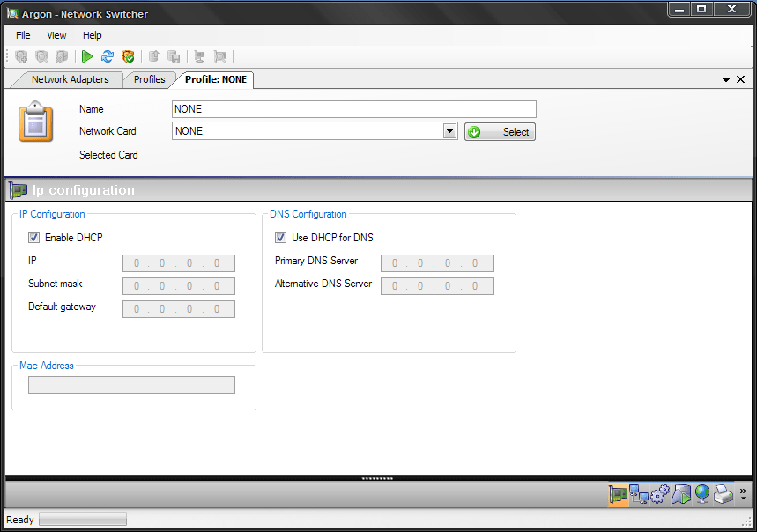Click the blue Refresh icon in the toolbar
Viewport: 757px width, 532px height.
[107, 56]
